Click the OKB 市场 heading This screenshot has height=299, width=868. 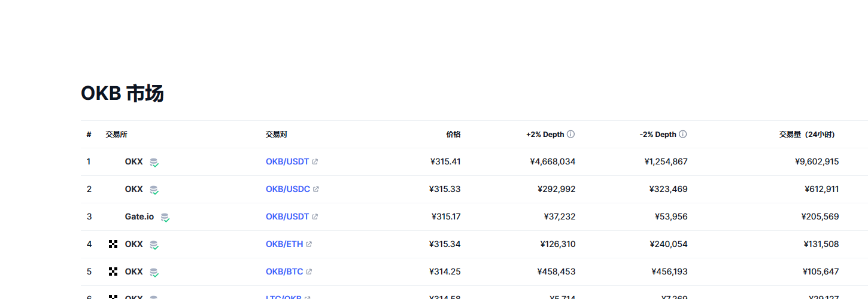(122, 93)
